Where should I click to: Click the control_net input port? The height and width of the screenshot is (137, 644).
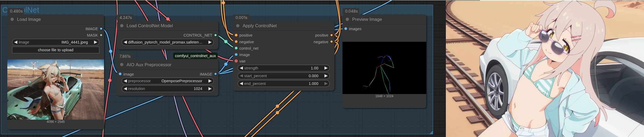click(x=236, y=48)
